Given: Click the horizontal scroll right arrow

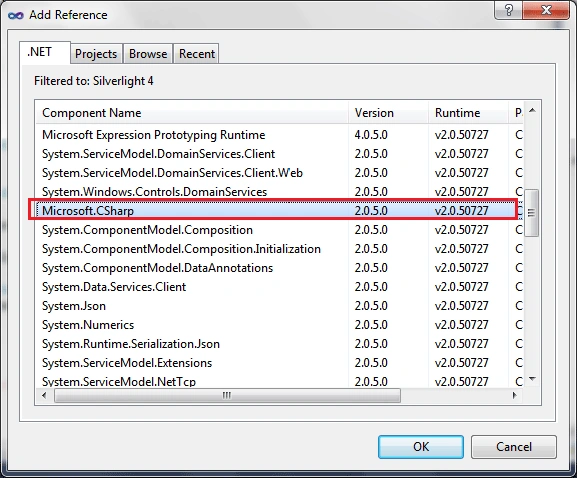Looking at the screenshot, I should coord(514,396).
